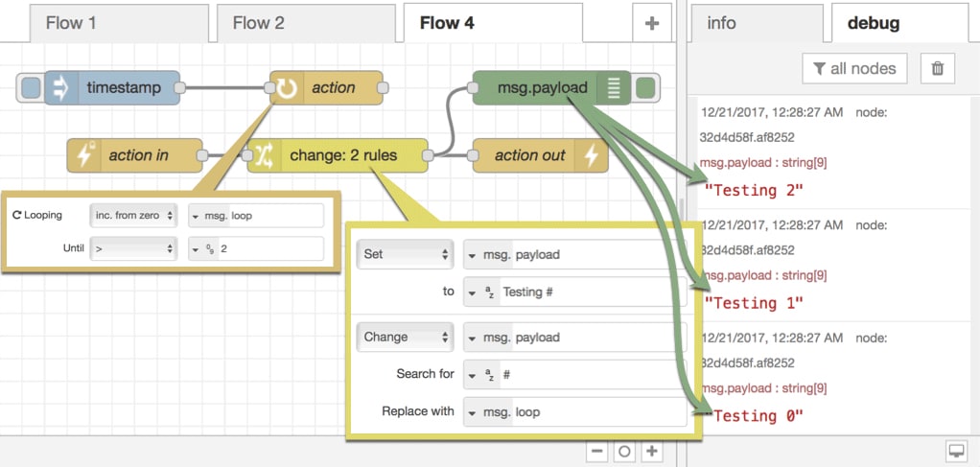The width and height of the screenshot is (980, 467).
Task: Click the timestamp inject node's arrow icon
Action: coord(60,87)
